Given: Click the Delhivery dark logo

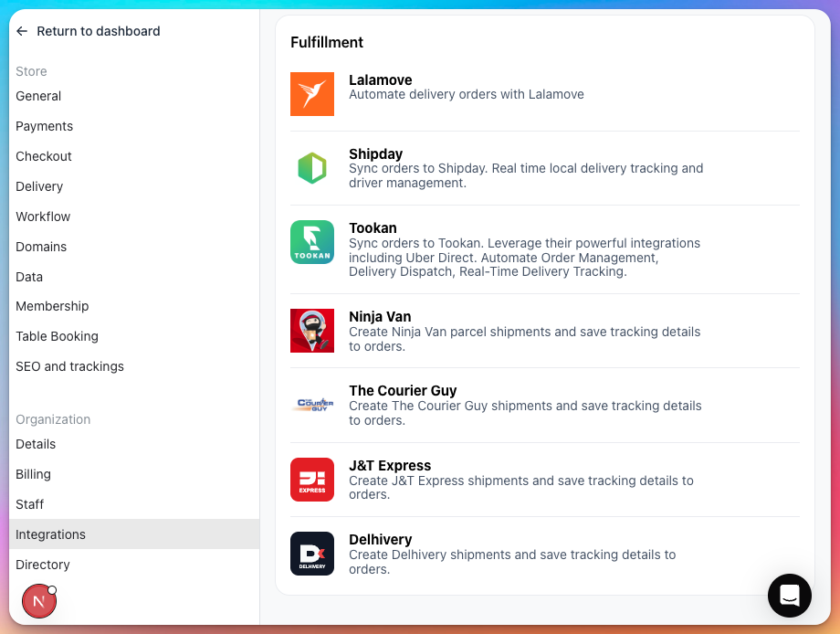Looking at the screenshot, I should coord(311,554).
